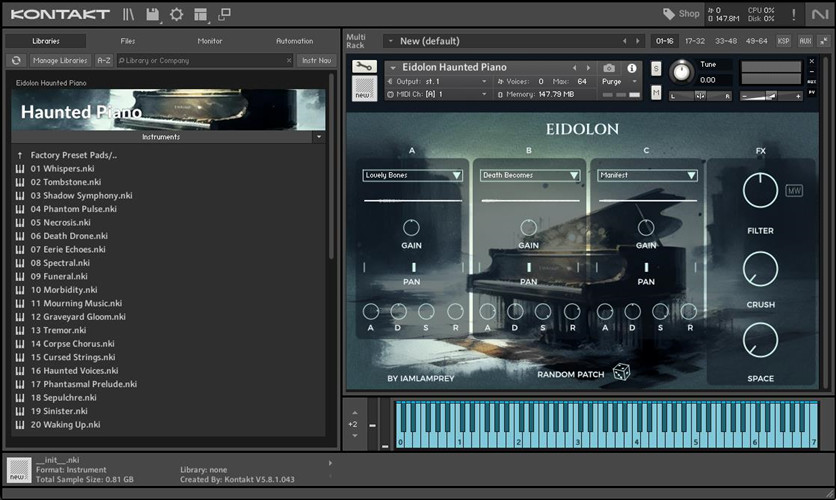
Task: Click the snapshot camera icon
Action: (x=610, y=68)
